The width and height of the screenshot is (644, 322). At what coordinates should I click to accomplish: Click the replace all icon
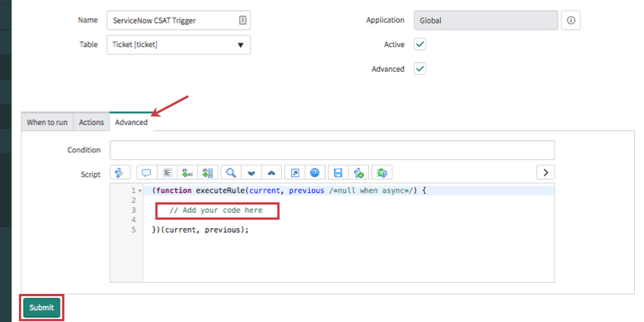coord(209,173)
